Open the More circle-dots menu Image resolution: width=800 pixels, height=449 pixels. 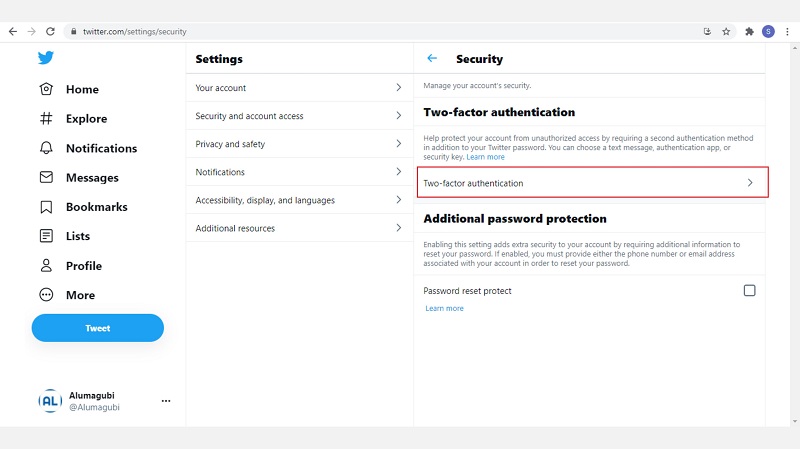click(x=46, y=295)
